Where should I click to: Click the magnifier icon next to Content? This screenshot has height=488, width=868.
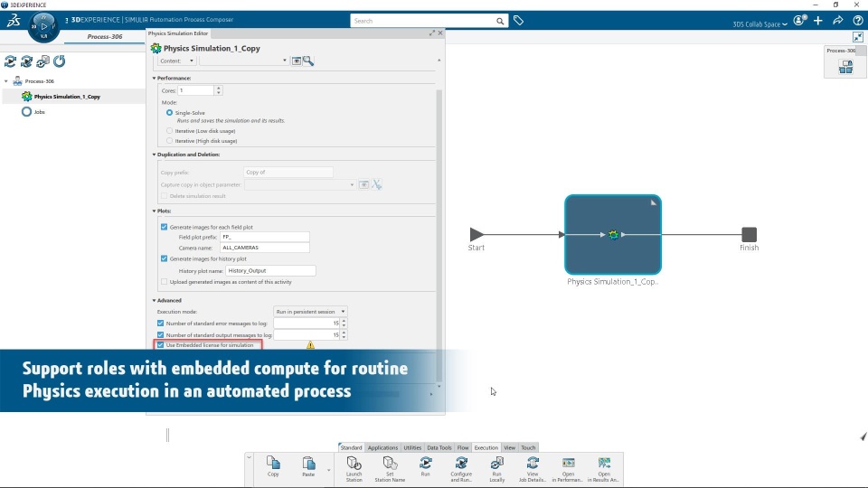(308, 61)
